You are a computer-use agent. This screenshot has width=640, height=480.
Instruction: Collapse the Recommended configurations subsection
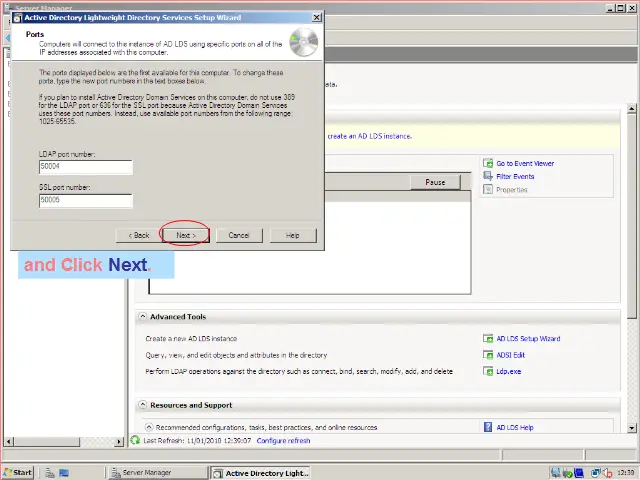[x=149, y=427]
